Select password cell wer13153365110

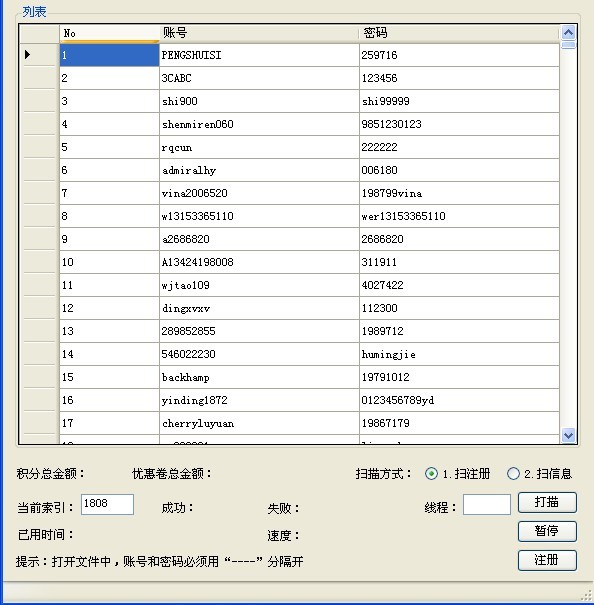(459, 216)
